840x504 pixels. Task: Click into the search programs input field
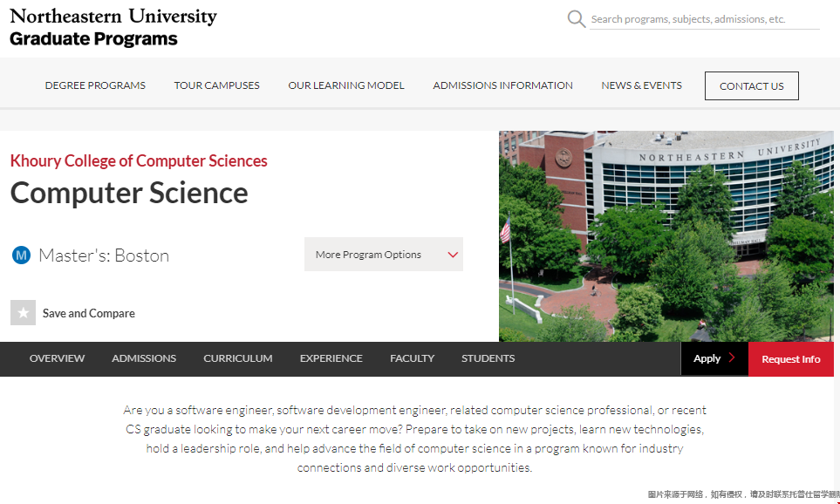[703, 19]
